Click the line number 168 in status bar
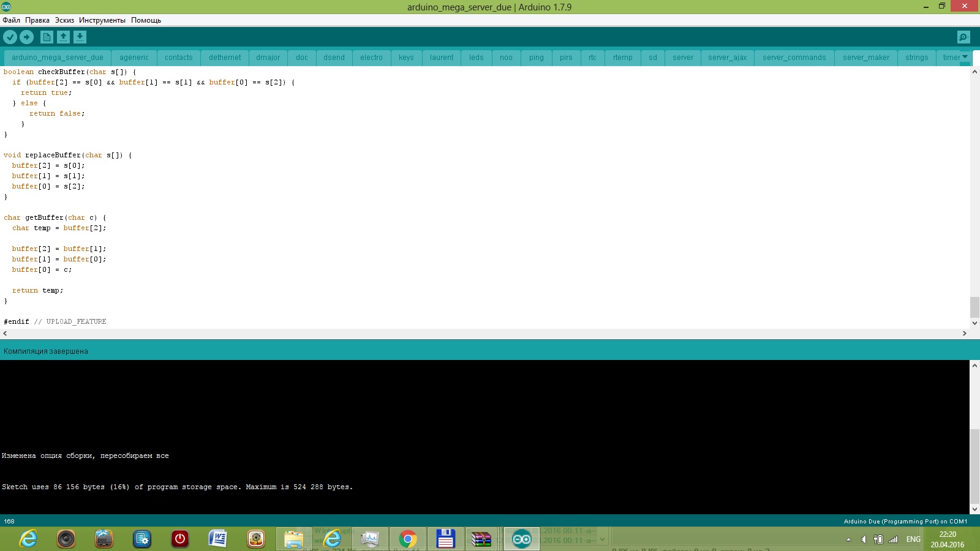 pyautogui.click(x=9, y=522)
